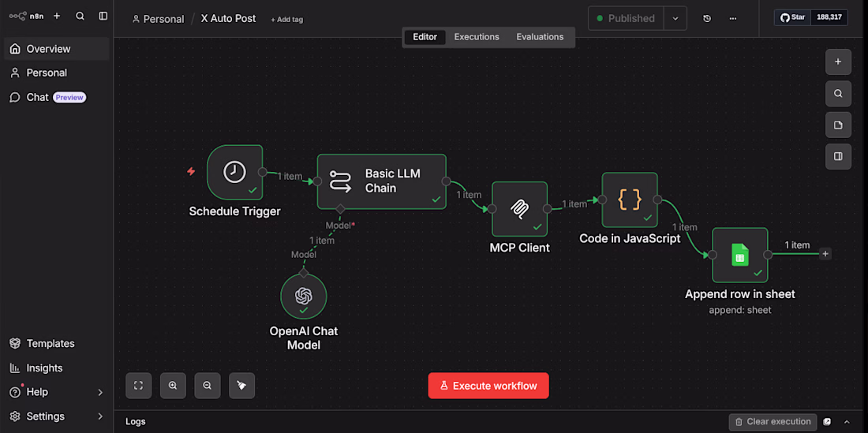
Task: Toggle the canvas side panel icon
Action: pyautogui.click(x=838, y=156)
